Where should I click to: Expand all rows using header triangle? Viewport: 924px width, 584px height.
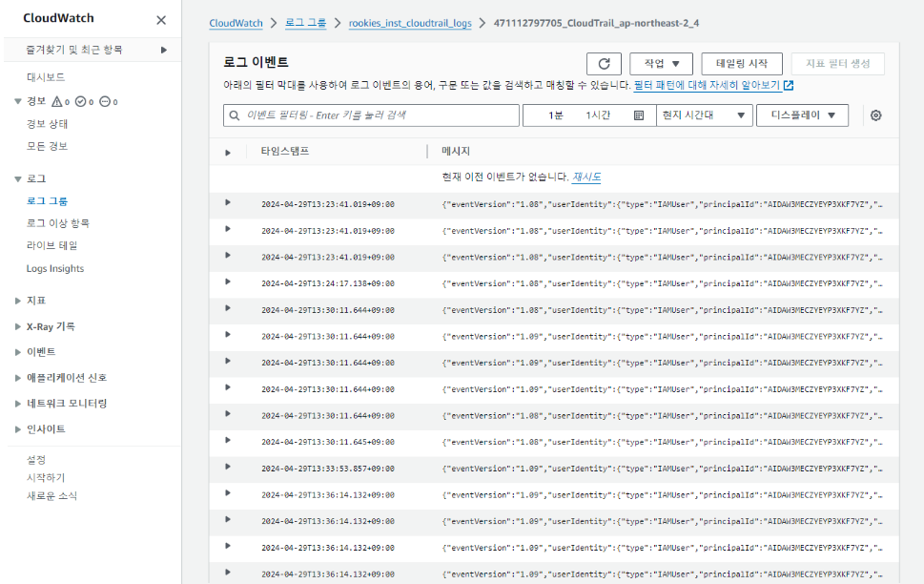pyautogui.click(x=228, y=153)
